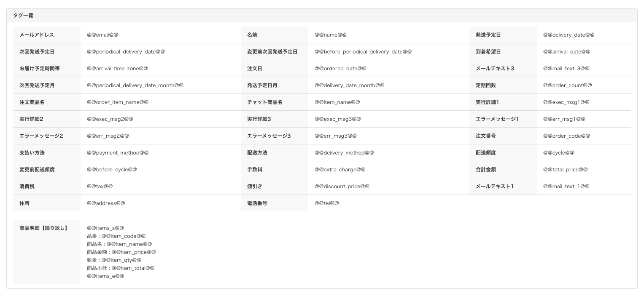Click the 商品明細【繰り返し】 label
644x296 pixels.
[x=43, y=228]
